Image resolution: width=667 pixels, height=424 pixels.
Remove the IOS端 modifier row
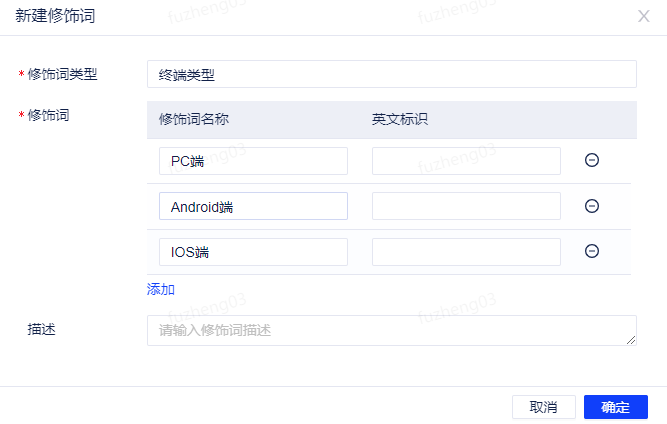click(592, 251)
